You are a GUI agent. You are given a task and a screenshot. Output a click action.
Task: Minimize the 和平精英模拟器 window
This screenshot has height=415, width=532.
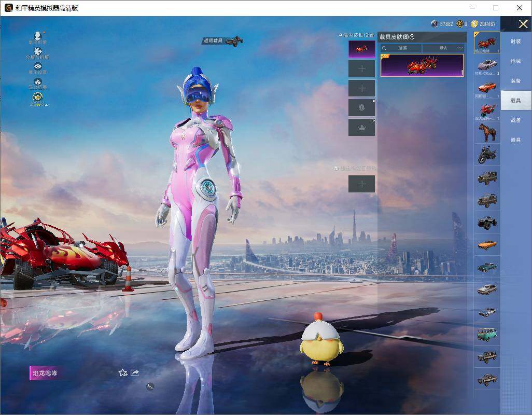tap(472, 8)
